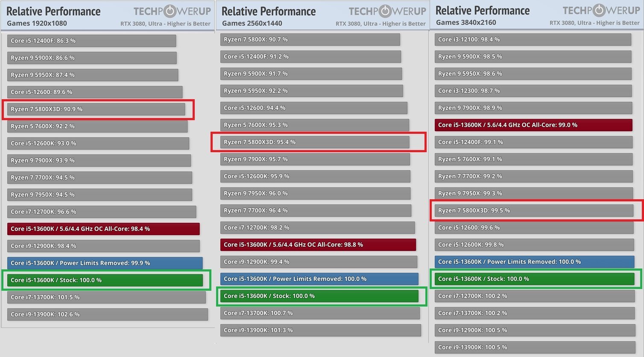Select bar 'Core i9-13900K: 100.5 %'
This screenshot has width=644, height=357.
[535, 347]
